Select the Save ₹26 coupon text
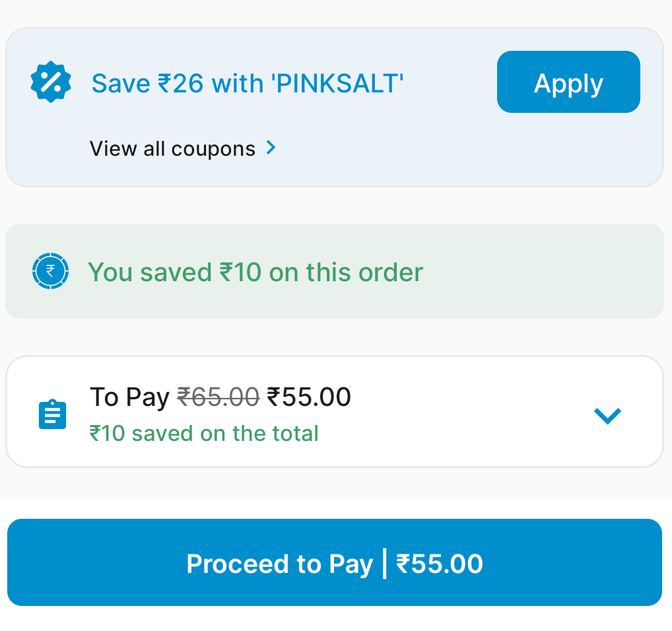Image resolution: width=672 pixels, height=631 pixels. tap(247, 83)
